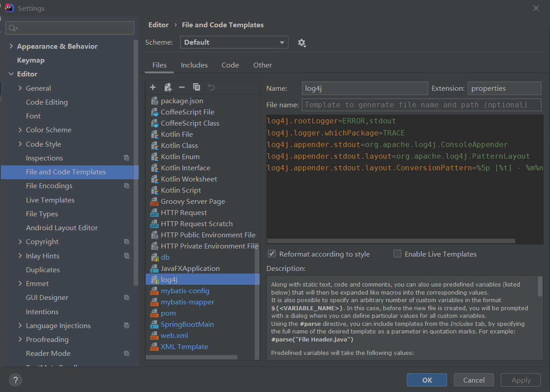Select File Types in settings tree
Image resolution: width=550 pixels, height=392 pixels.
42,214
